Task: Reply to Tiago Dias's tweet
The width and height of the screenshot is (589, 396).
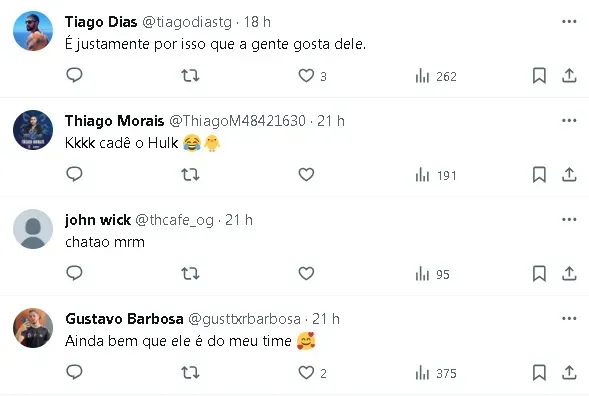Action: 74,75
